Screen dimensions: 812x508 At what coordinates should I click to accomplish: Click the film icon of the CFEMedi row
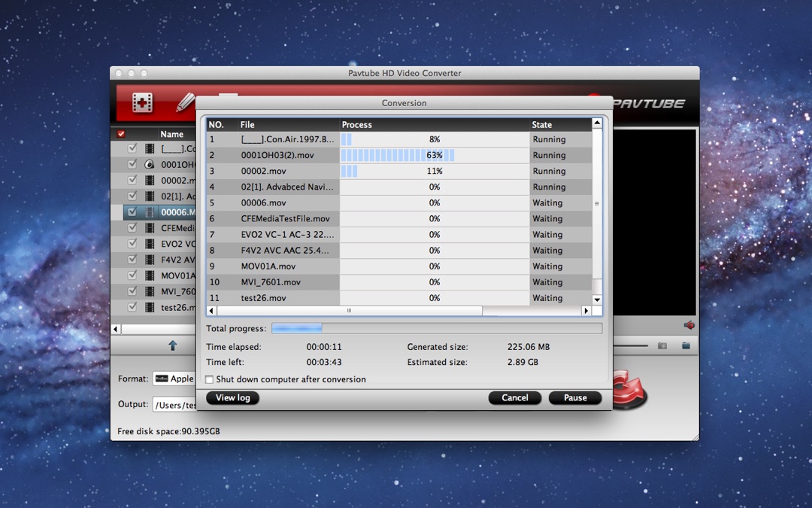pos(150,228)
